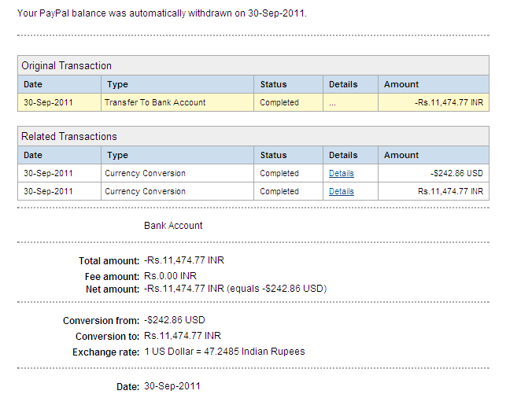Open Details link for the -$242.86 USD conversion
This screenshot has width=532, height=398.
pos(341,173)
